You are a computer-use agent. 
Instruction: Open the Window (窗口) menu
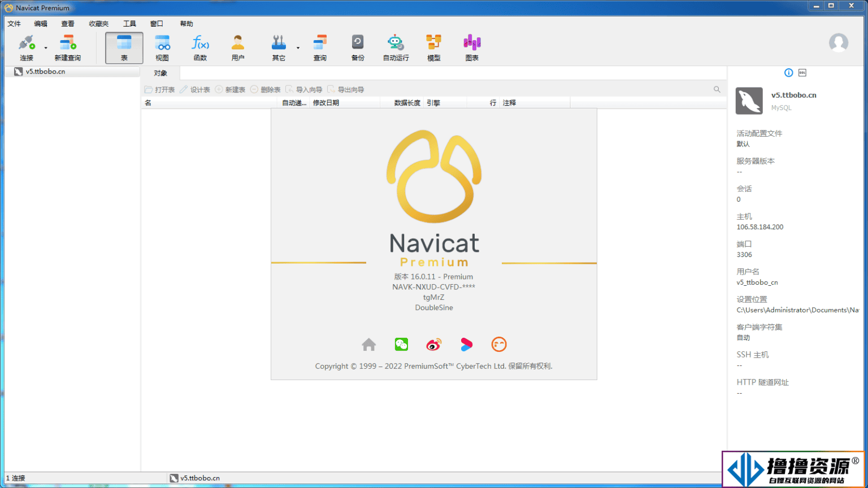click(157, 24)
